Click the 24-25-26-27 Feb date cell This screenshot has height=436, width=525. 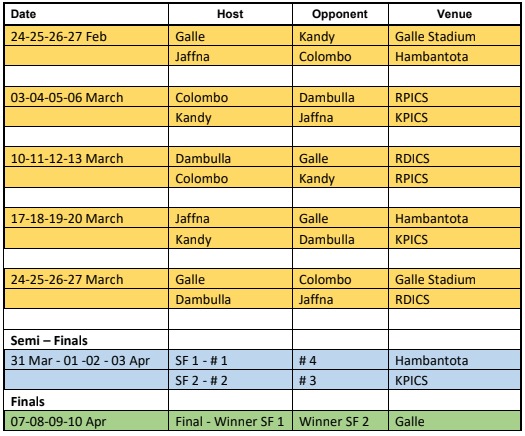coord(86,36)
